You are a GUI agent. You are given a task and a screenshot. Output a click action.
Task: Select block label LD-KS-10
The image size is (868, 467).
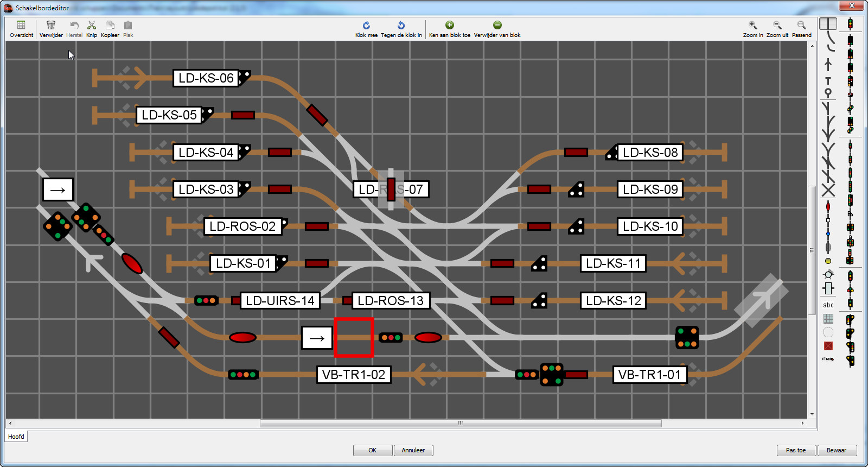[x=650, y=226]
